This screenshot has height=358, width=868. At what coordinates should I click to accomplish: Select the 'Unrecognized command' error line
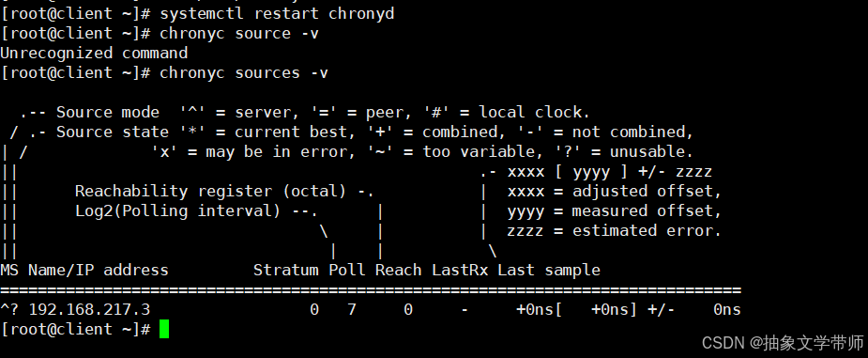[x=94, y=54]
